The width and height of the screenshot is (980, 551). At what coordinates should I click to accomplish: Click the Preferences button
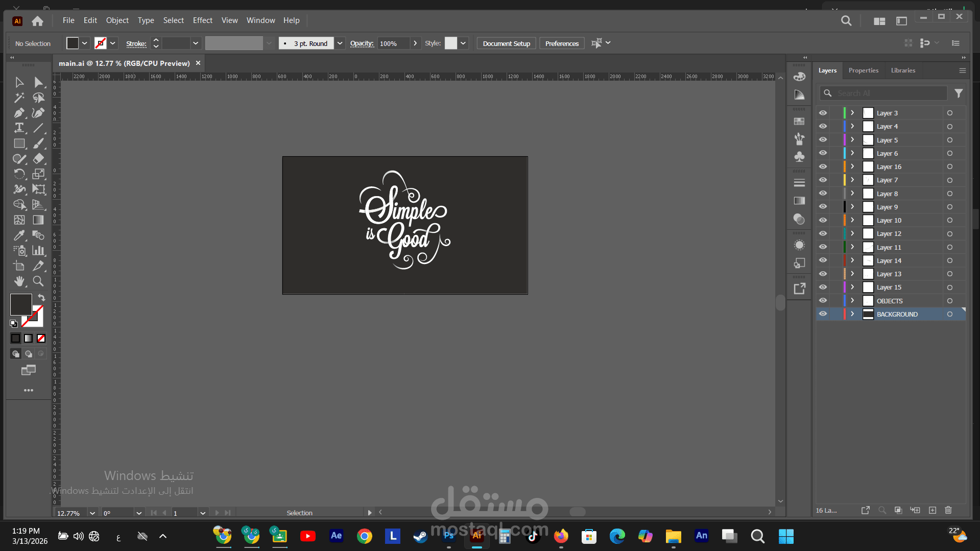click(x=561, y=43)
